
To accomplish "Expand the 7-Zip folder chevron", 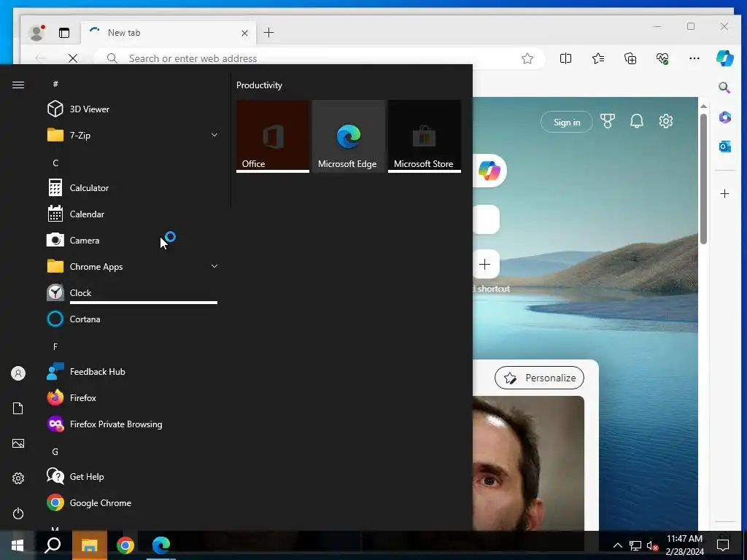I will [x=214, y=135].
